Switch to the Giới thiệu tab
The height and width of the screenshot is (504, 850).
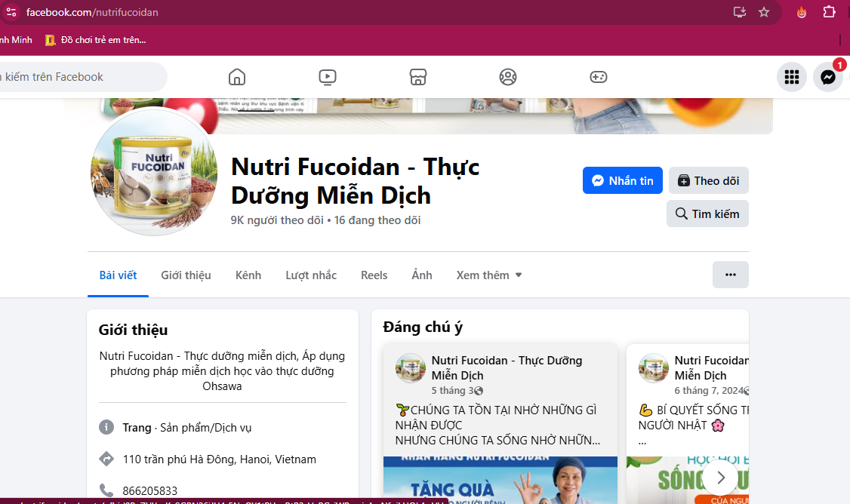point(186,275)
